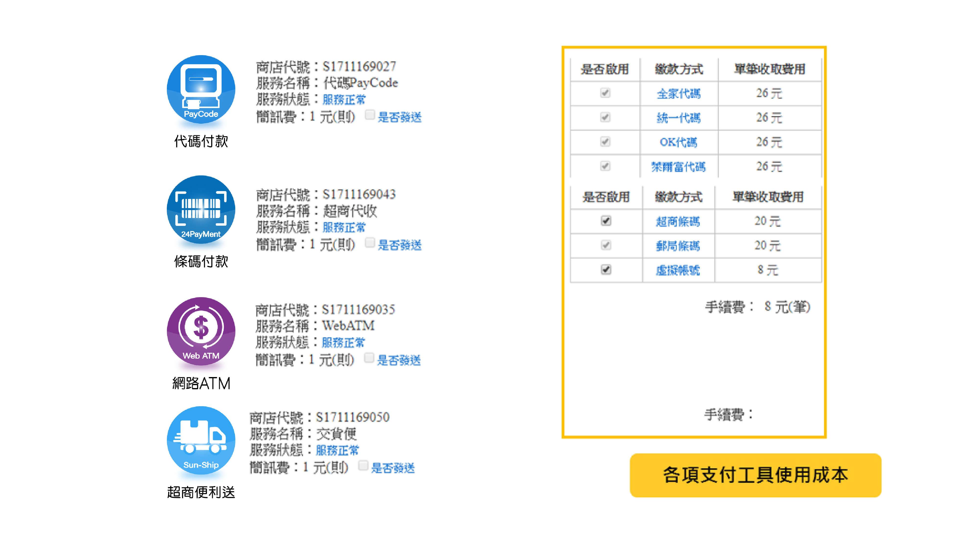The height and width of the screenshot is (538, 980).
Task: Click the 26 元 fee for 萊爾富代碼
Action: point(769,166)
